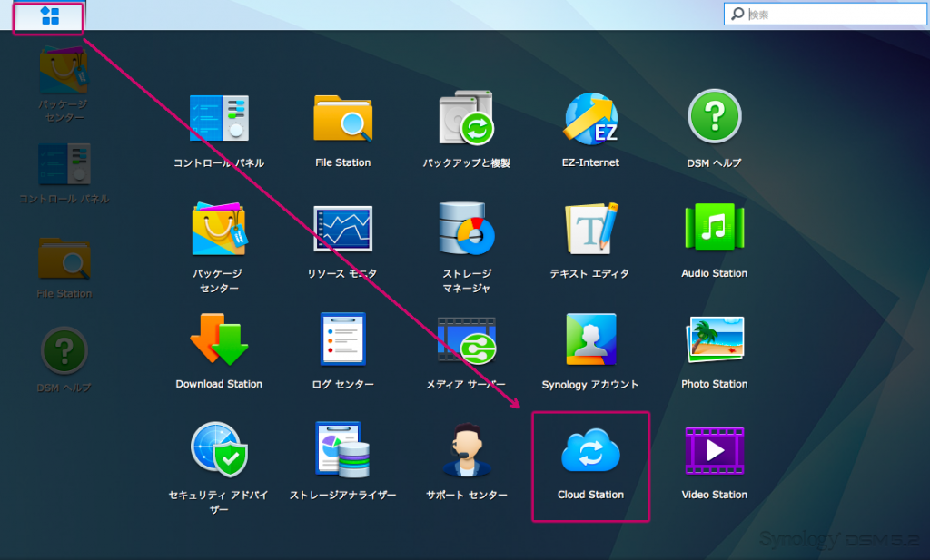The height and width of the screenshot is (560, 930).
Task: Launch メディア サーバー (Media Server)
Action: coord(467,339)
